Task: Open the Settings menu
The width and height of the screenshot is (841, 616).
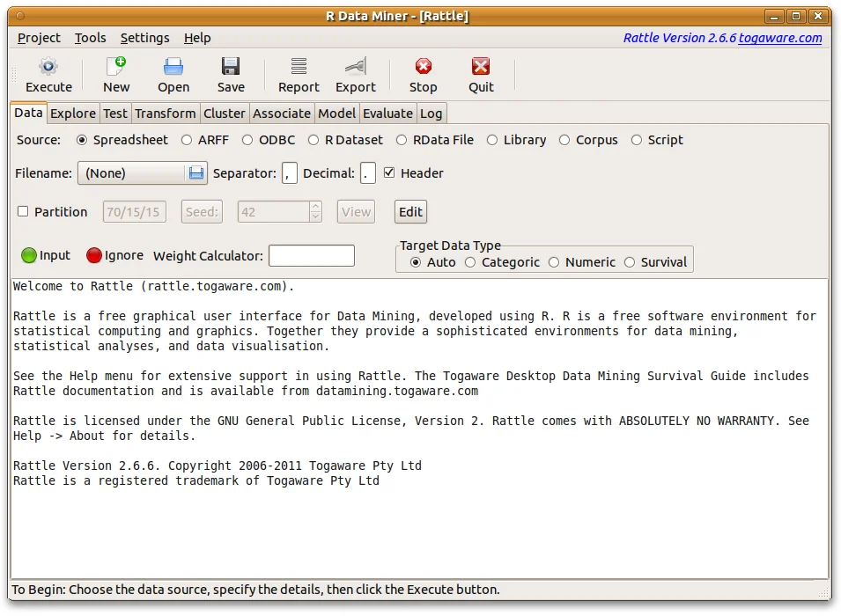Action: pos(144,38)
